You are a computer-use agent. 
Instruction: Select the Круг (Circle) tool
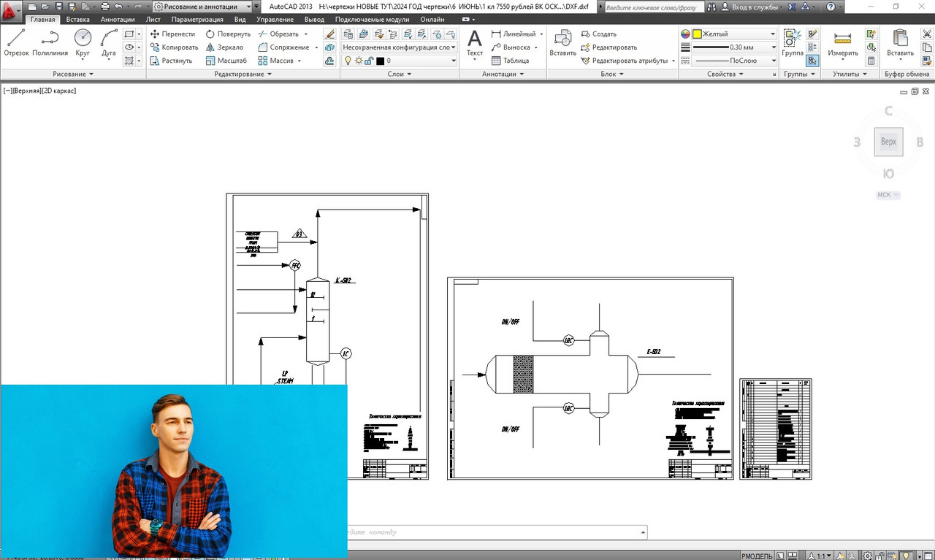[x=83, y=43]
